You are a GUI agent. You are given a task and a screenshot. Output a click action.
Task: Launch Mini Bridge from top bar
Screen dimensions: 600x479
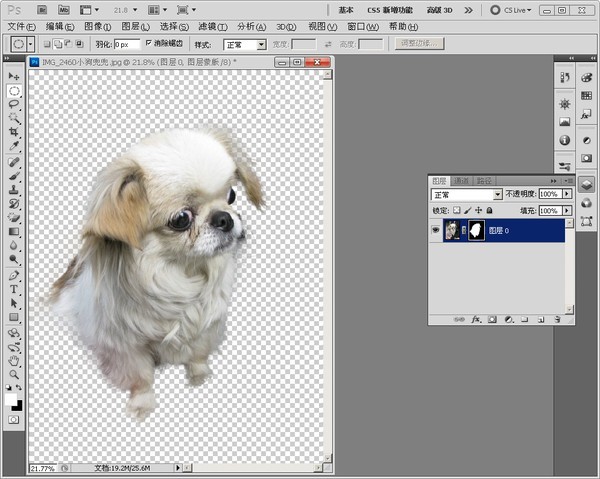tap(64, 10)
